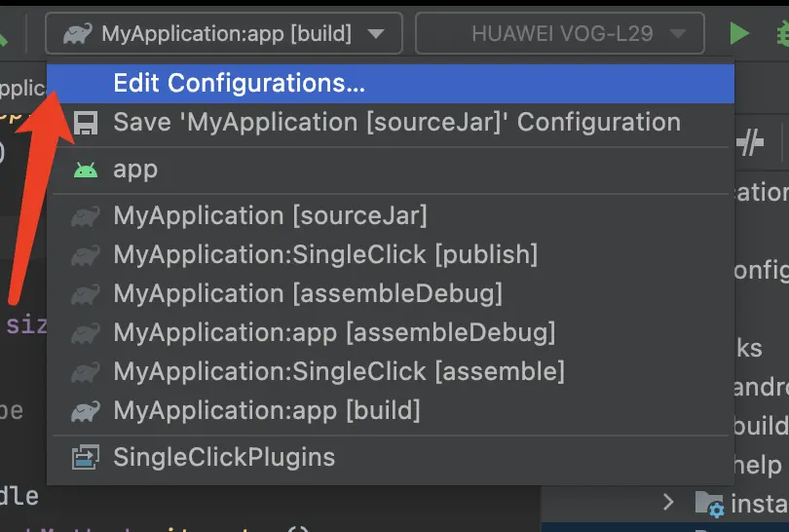Choose MyApplication:app [assembleDebug] from the list

[x=334, y=332]
